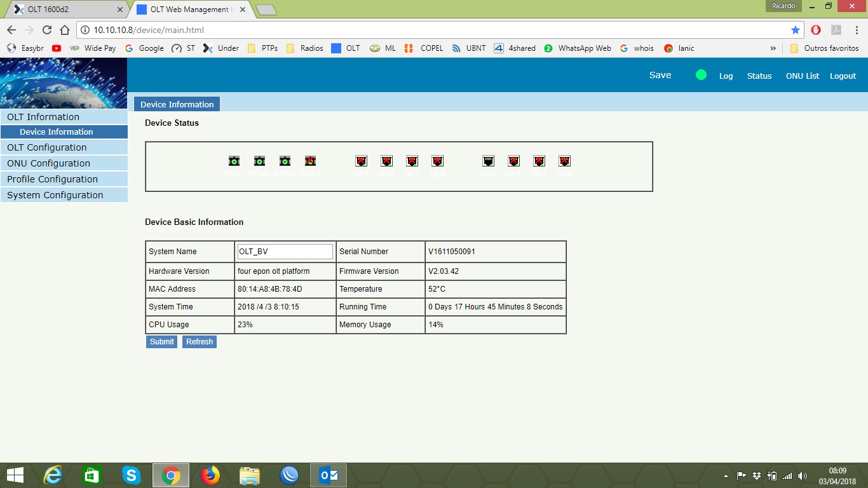Launch Internet Explorer from the taskbar
The image size is (868, 488).
(53, 475)
